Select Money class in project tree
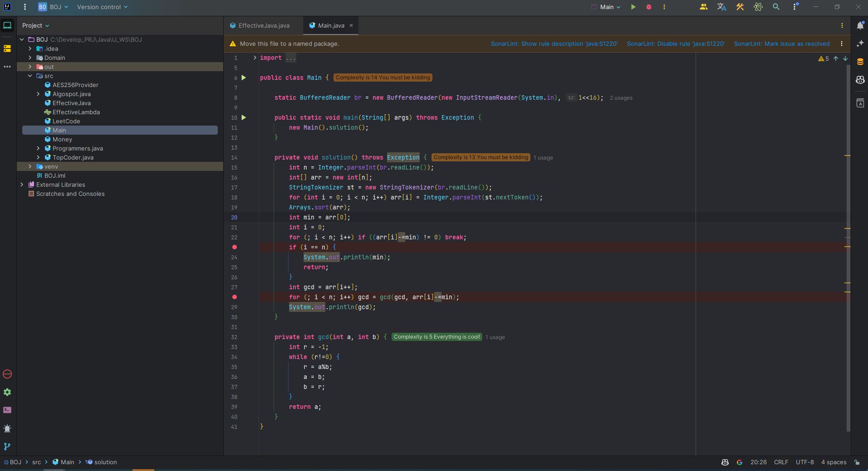Image resolution: width=868 pixels, height=471 pixels. (62, 139)
